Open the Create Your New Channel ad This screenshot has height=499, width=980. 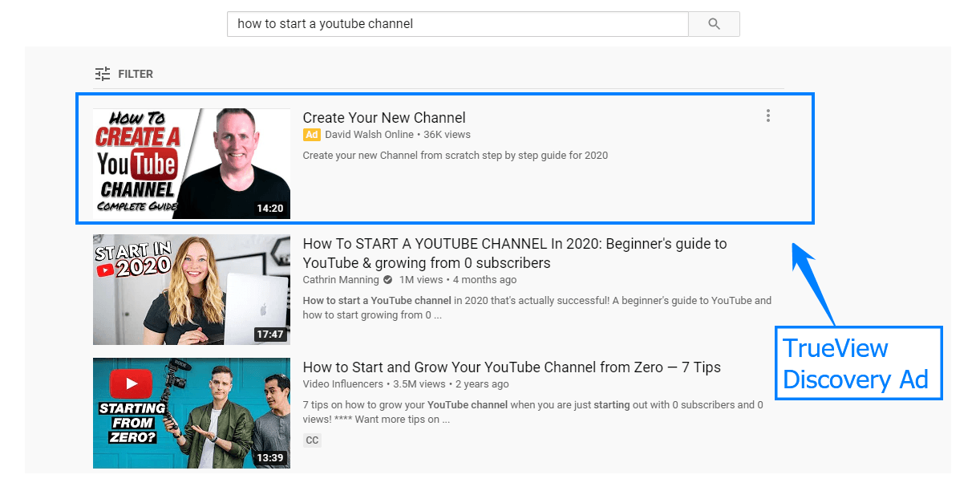pyautogui.click(x=384, y=117)
